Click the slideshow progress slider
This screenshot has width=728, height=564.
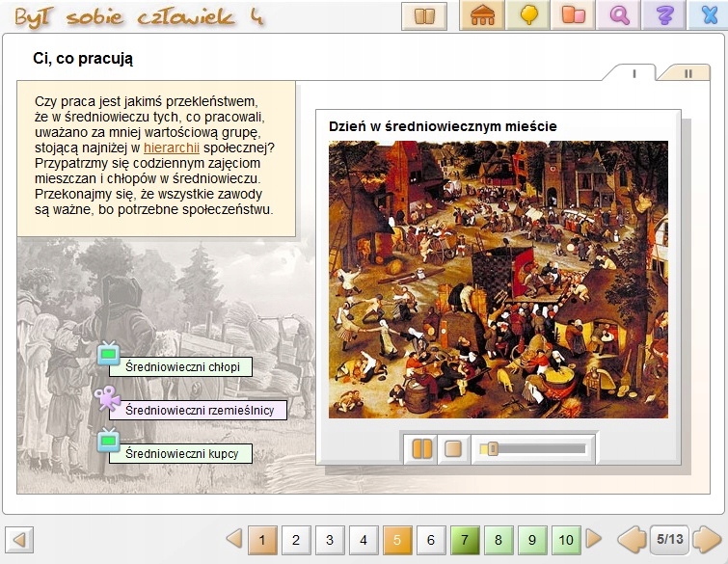point(535,448)
